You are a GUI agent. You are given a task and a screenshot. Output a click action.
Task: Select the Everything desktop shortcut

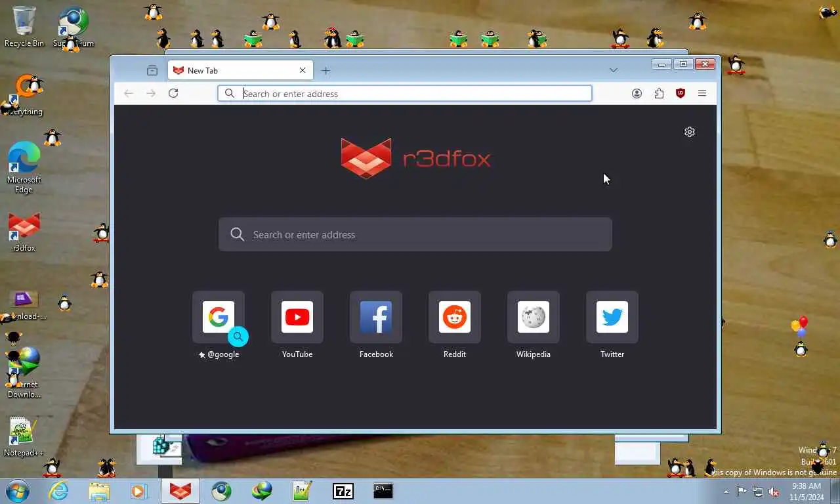pos(24,96)
